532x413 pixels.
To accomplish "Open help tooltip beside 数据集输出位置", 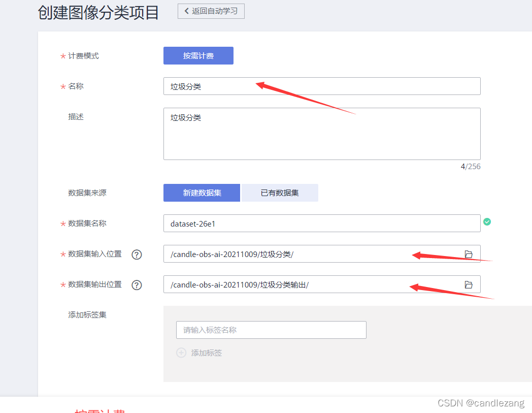I will click(x=136, y=285).
